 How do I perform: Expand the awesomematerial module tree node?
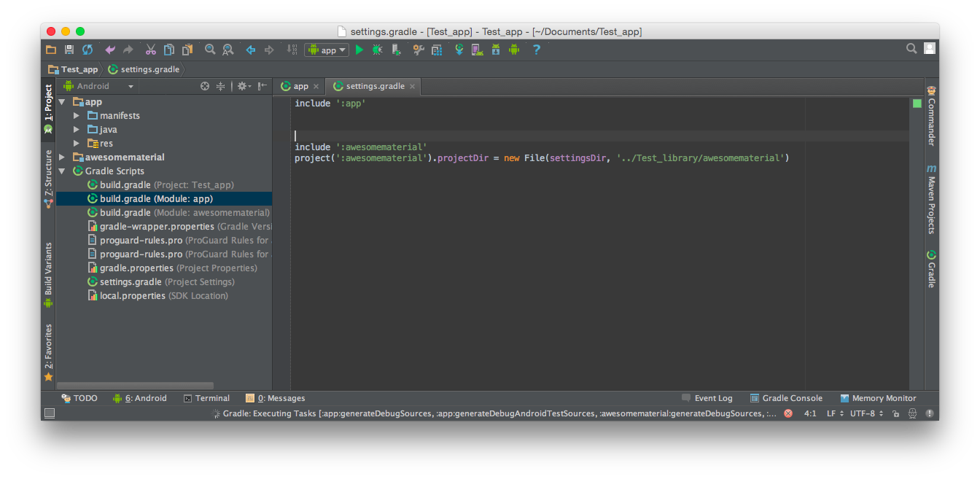coord(62,157)
